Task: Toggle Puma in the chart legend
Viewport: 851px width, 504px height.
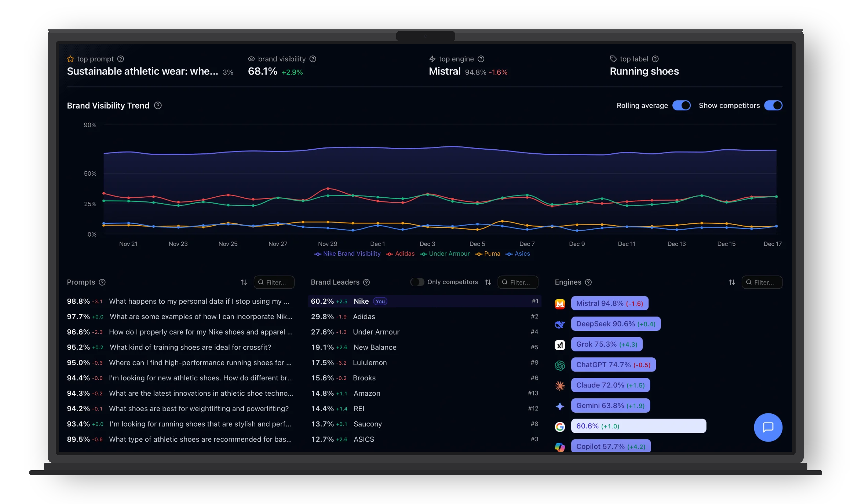Action: 492,253
